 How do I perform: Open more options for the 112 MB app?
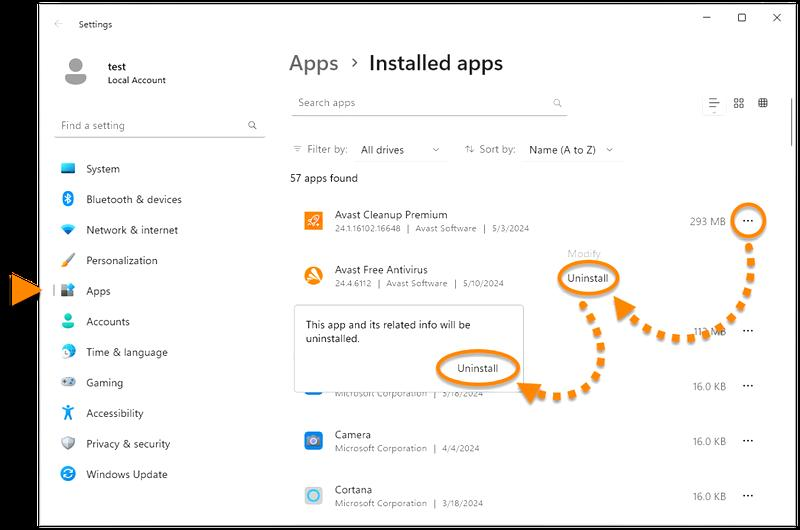pyautogui.click(x=748, y=331)
